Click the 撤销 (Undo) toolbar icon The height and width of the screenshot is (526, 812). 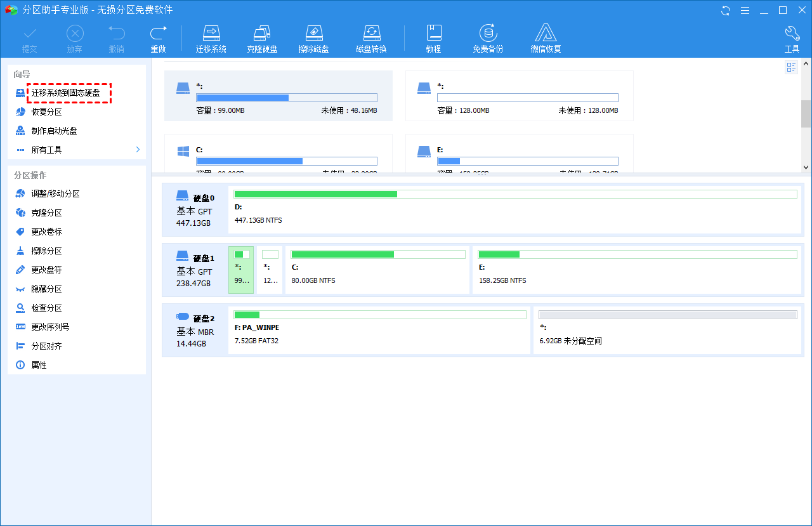click(x=116, y=39)
